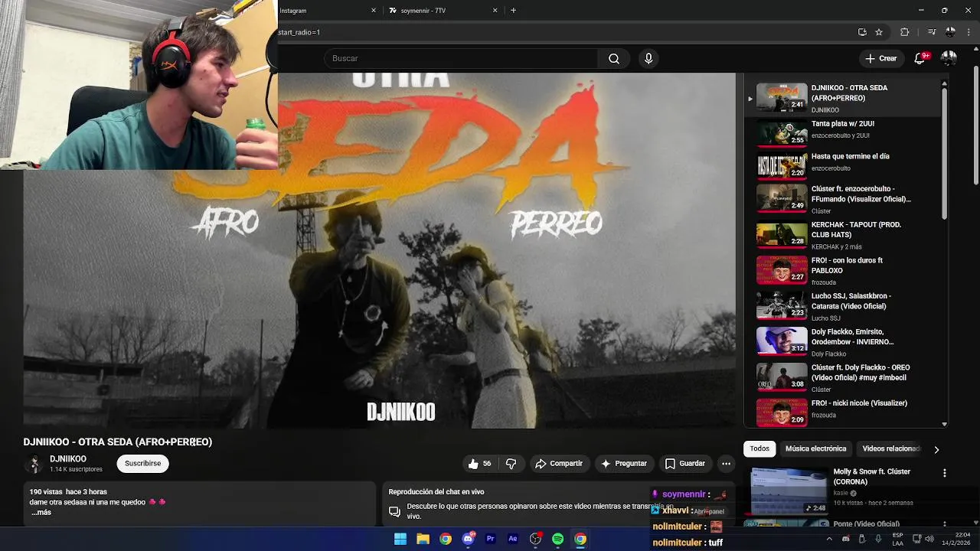Dislike the DJNIIKOO video
Screen dimensions: 980x551
click(x=511, y=463)
